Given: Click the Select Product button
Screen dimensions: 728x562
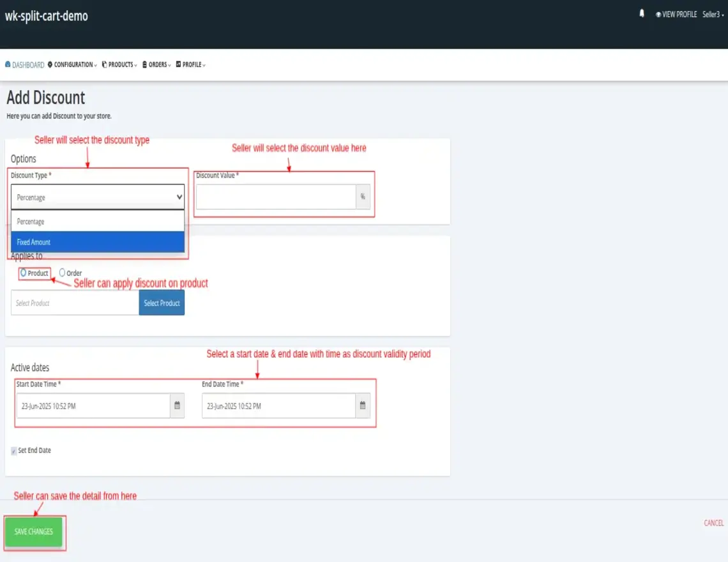Looking at the screenshot, I should [162, 303].
